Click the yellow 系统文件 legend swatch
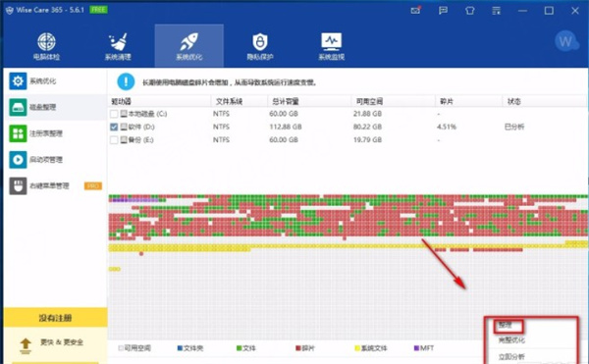 click(x=357, y=348)
